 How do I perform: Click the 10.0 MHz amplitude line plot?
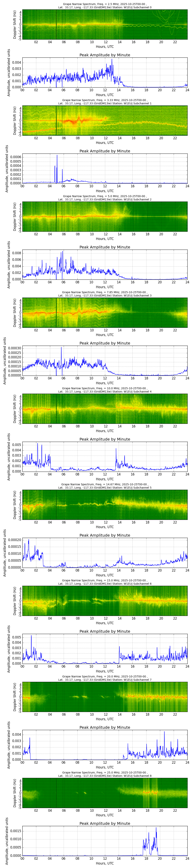pyautogui.click(x=105, y=457)
